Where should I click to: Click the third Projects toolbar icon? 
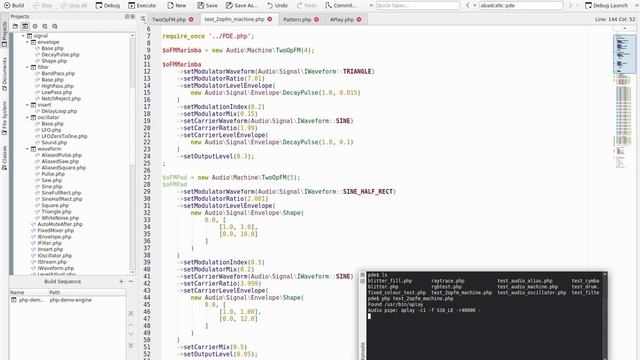(35, 26)
